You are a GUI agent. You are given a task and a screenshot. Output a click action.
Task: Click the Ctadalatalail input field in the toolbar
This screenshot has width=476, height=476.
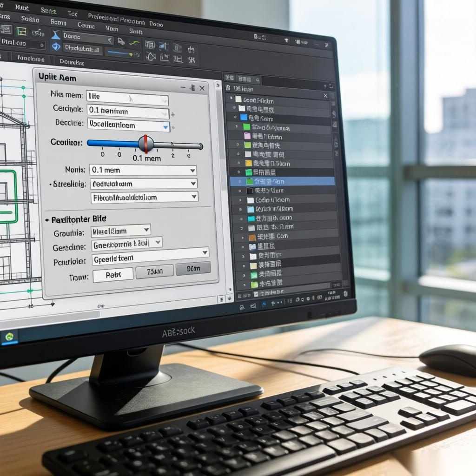(83, 48)
